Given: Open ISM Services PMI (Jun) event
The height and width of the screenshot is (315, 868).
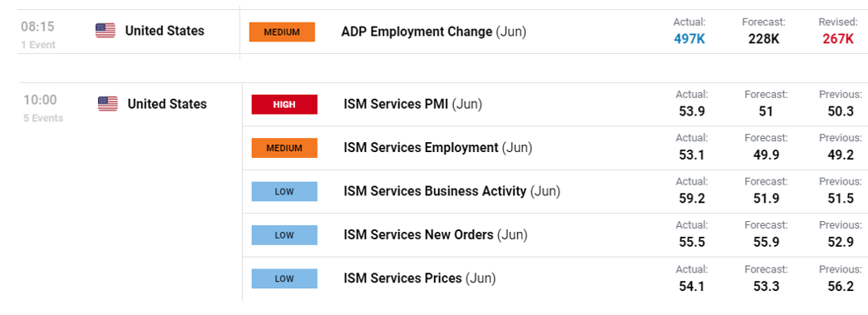Looking at the screenshot, I should tap(413, 104).
